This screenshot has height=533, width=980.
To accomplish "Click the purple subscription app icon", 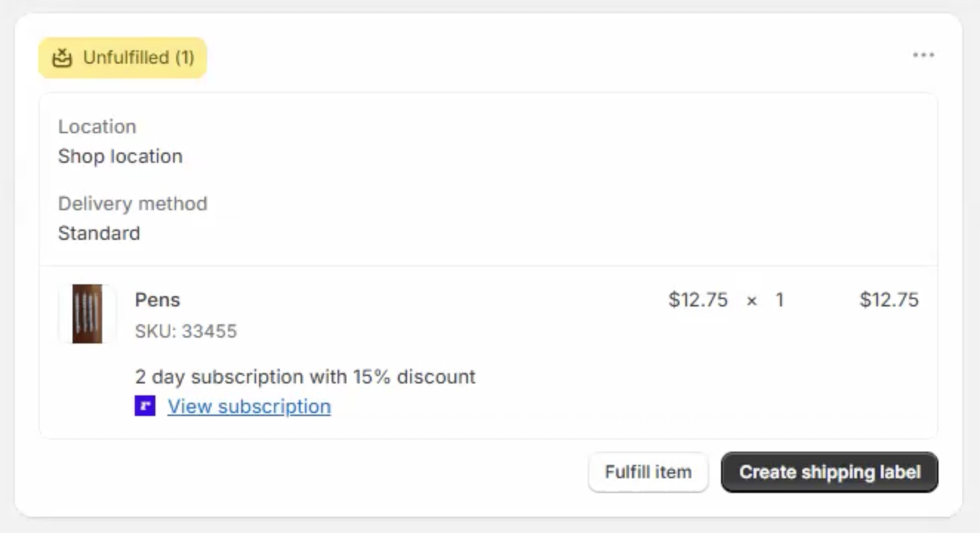I will pos(145,406).
